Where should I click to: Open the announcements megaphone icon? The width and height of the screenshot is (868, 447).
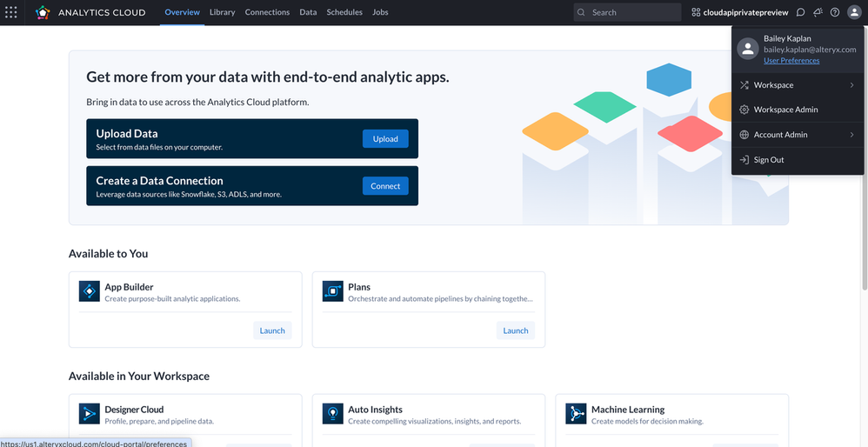(818, 12)
